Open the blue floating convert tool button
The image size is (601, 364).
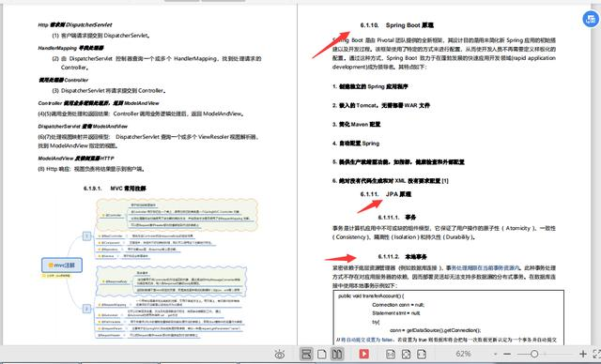pos(591,19)
